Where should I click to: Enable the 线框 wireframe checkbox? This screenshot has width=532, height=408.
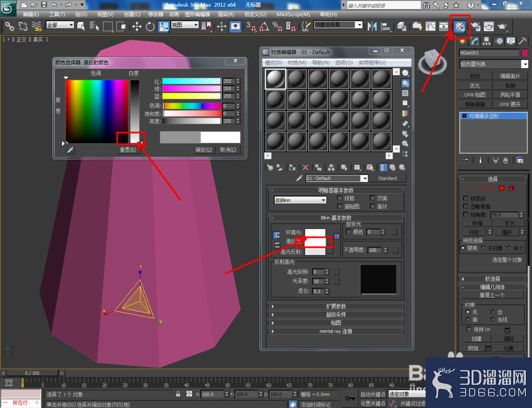[339, 198]
